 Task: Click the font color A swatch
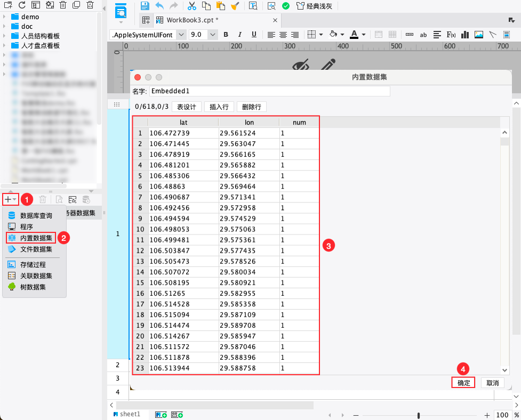[354, 35]
